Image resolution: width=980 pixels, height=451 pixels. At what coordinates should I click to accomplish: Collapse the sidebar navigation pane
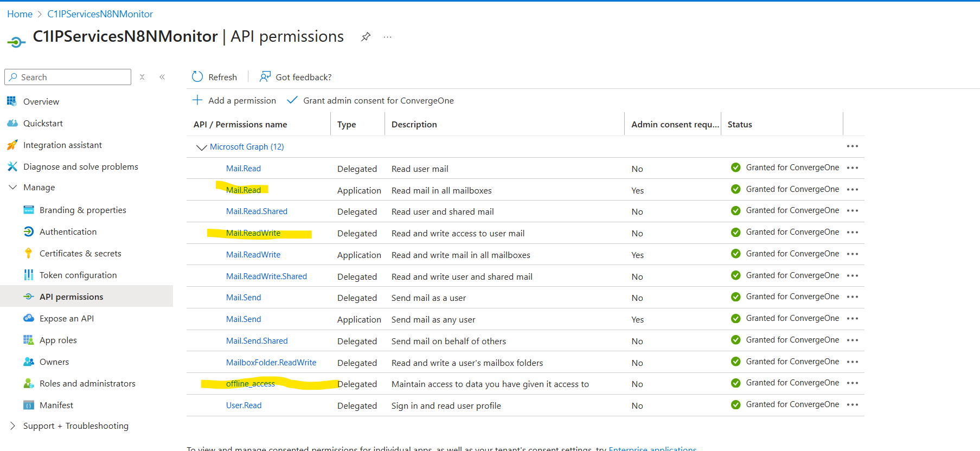click(x=162, y=77)
